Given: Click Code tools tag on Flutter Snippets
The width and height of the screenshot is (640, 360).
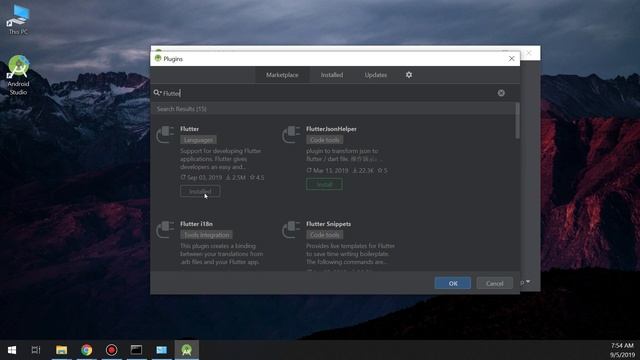Looking at the screenshot, I should click(324, 235).
